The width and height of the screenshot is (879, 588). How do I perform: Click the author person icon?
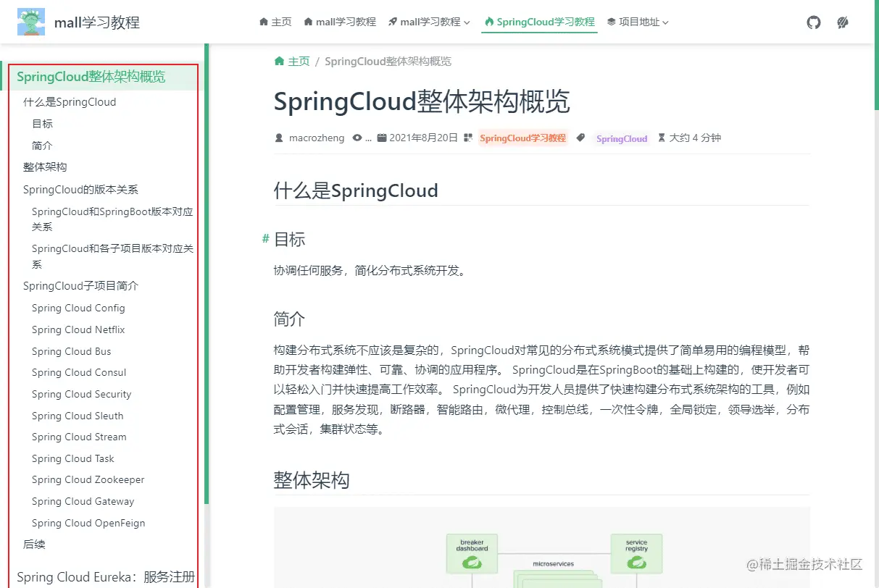click(x=279, y=138)
